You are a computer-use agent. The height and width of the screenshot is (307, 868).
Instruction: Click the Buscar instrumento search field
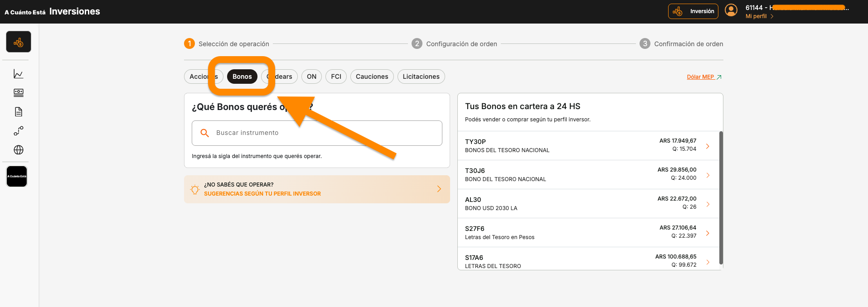tap(317, 133)
